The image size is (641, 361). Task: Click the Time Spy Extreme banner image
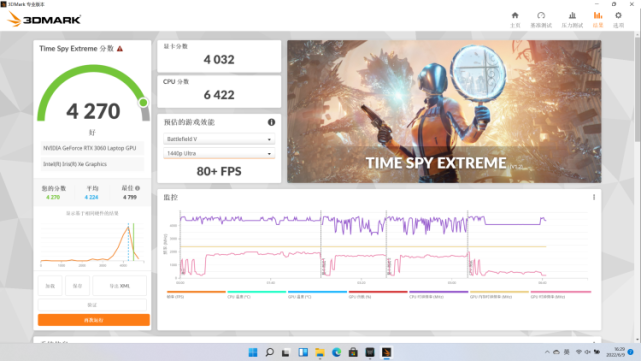pos(444,111)
